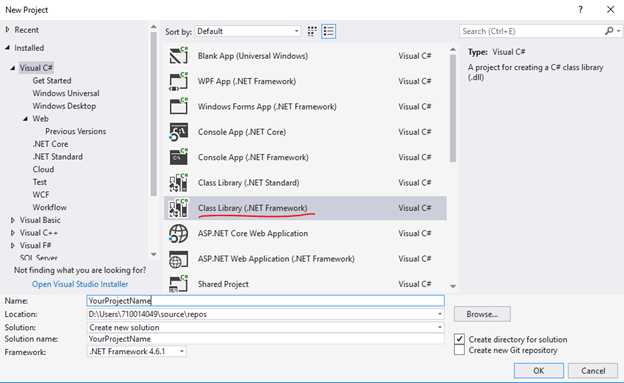Select ASP.NET Core Web Application template name
Viewport: 624px width, 383px height.
(x=253, y=233)
